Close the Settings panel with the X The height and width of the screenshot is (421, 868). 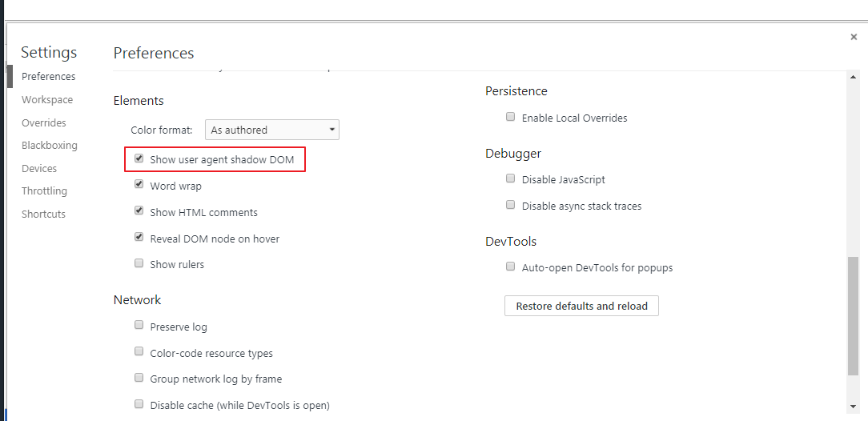pos(854,37)
